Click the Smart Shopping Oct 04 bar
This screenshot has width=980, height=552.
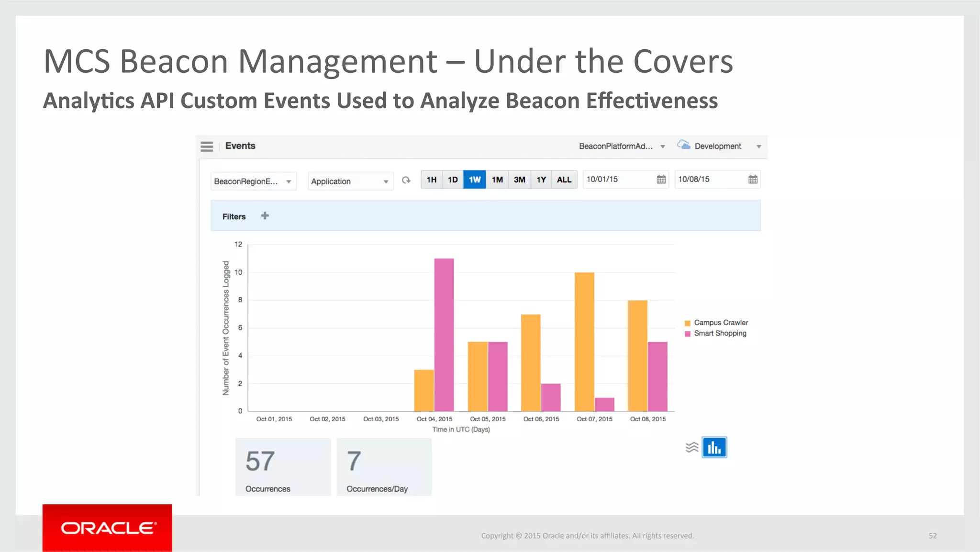click(x=444, y=335)
